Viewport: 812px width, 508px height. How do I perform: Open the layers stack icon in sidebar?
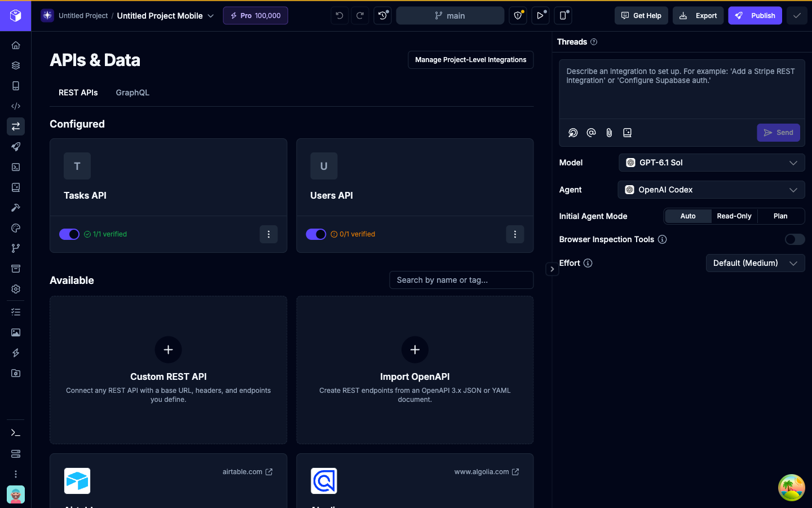16,65
